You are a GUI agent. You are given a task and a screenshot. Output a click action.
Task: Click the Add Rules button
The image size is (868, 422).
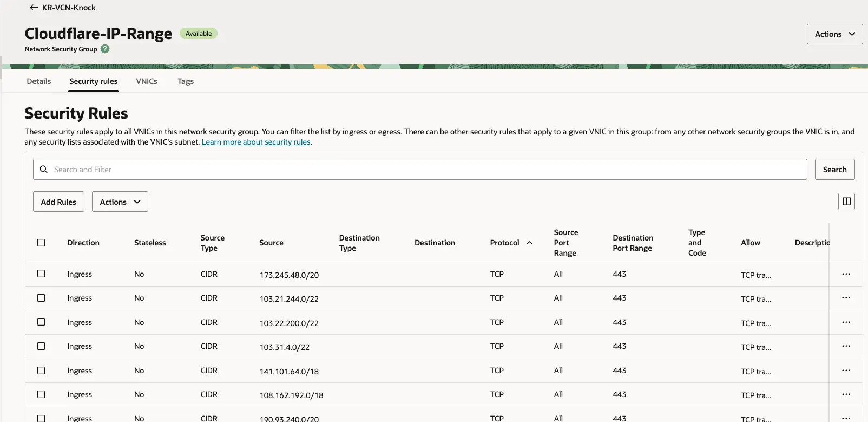tap(58, 202)
